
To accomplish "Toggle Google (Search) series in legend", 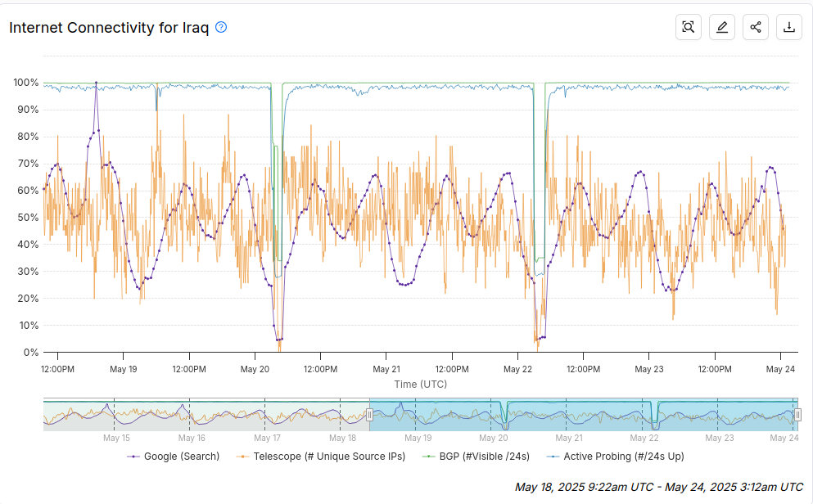I will 174,457.
